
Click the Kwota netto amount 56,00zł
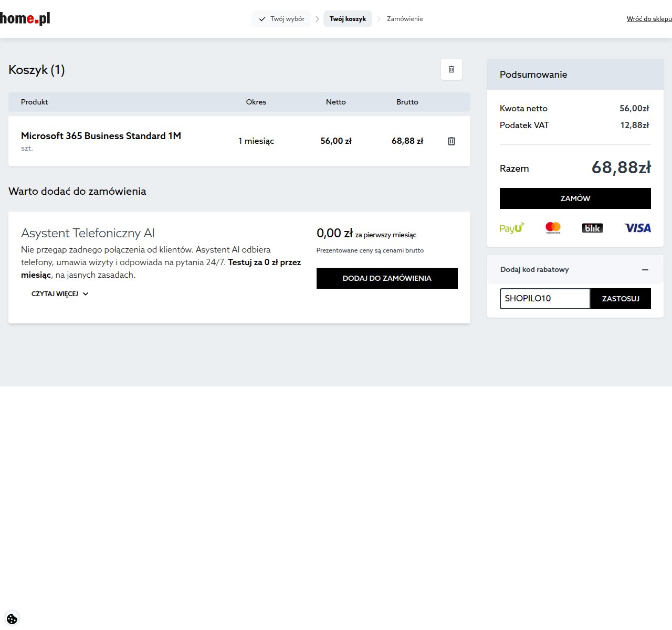[634, 109]
